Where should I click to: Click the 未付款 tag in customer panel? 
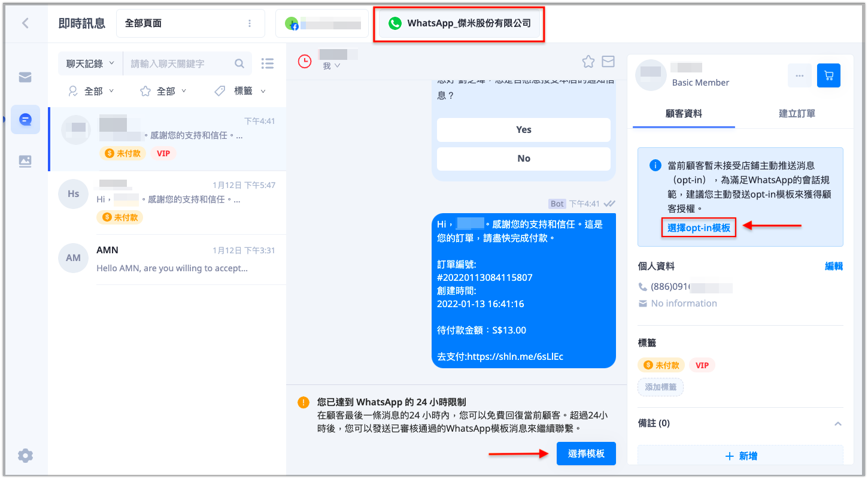coord(661,365)
